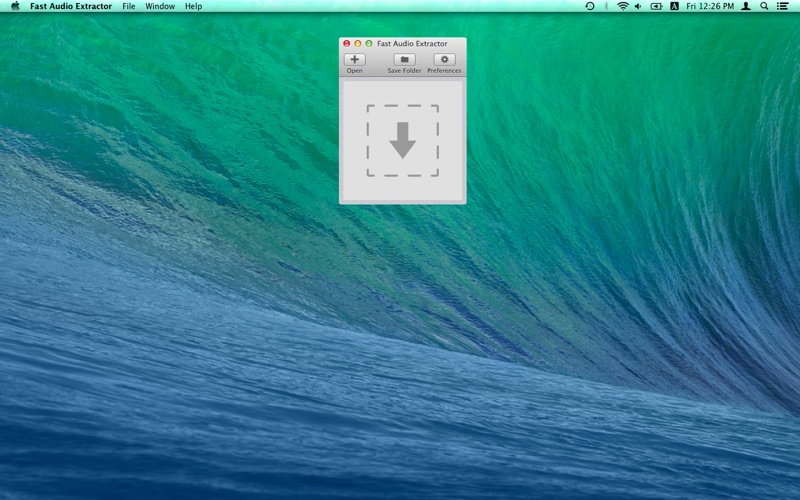This screenshot has width=800, height=500.
Task: Open the Fast Audio Extractor app menu
Action: coord(71,6)
